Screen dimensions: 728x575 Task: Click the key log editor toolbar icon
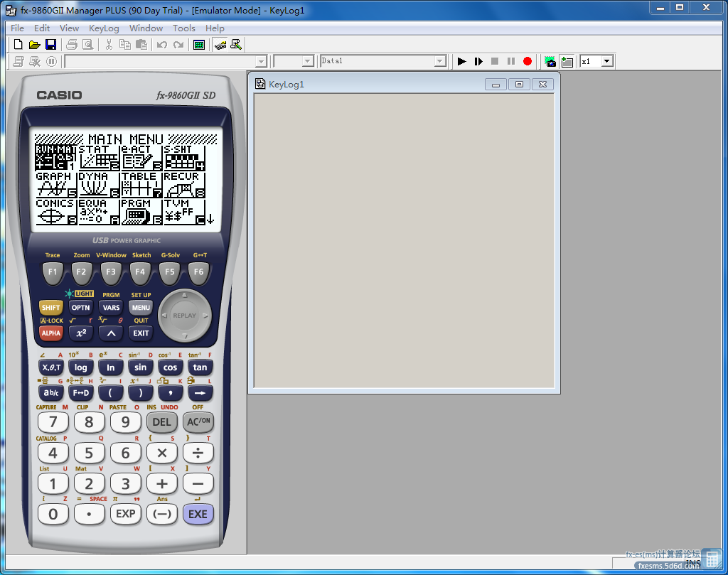point(220,45)
